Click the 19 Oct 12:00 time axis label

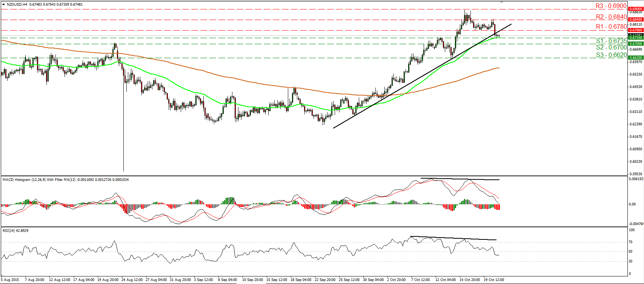(493, 280)
